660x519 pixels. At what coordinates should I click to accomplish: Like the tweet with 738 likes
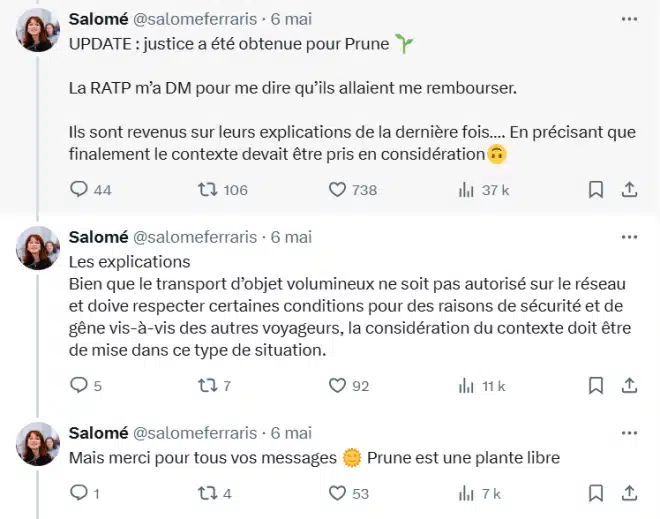(x=338, y=189)
